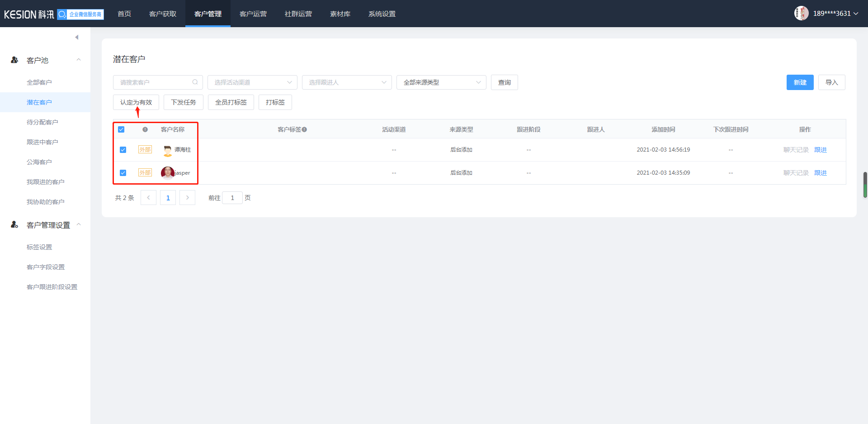Go to next page arrow in pagination

pos(187,198)
